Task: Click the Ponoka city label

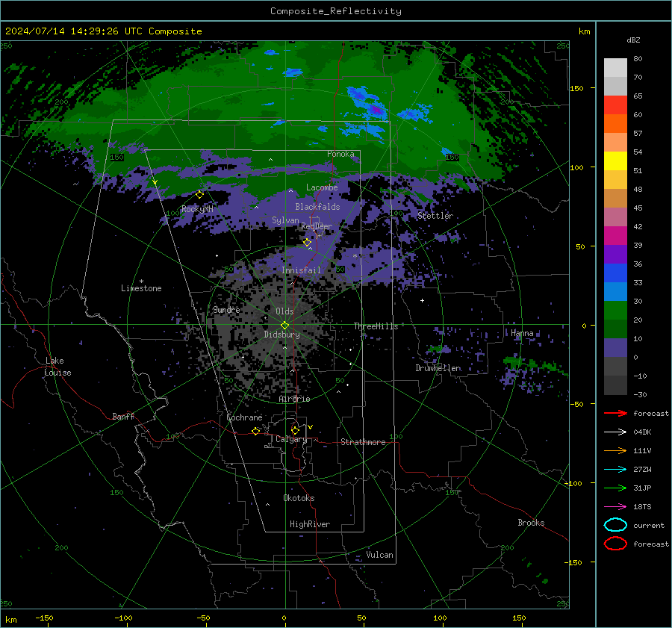Action: (340, 154)
